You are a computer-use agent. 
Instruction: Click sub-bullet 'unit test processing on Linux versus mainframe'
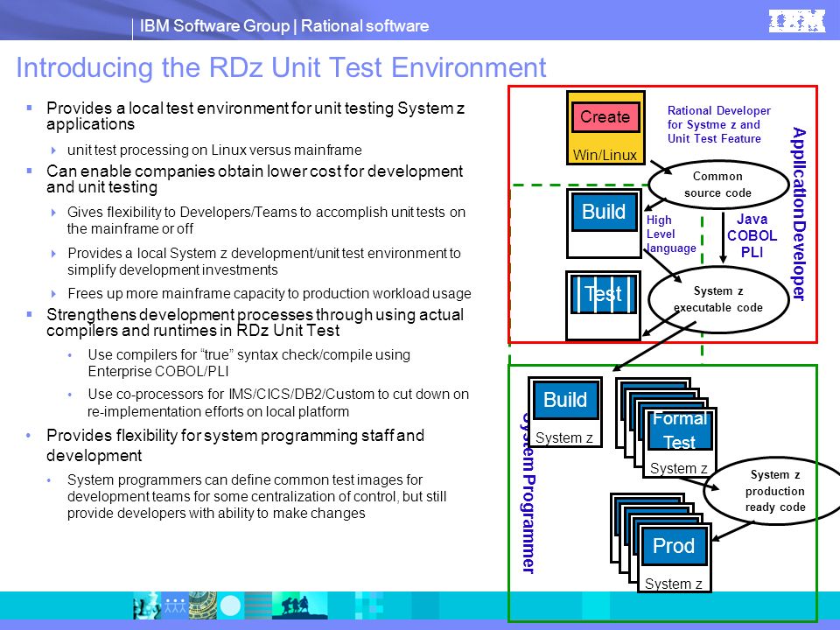point(214,150)
